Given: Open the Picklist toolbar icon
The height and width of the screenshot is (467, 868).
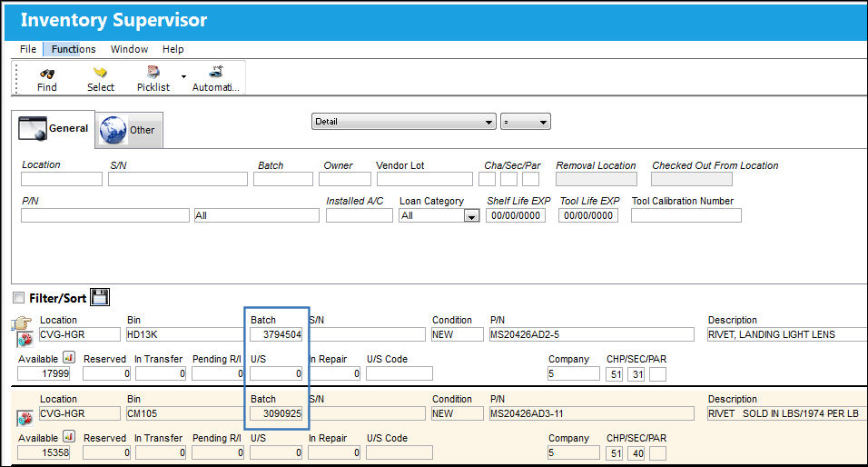Looking at the screenshot, I should pyautogui.click(x=153, y=72).
